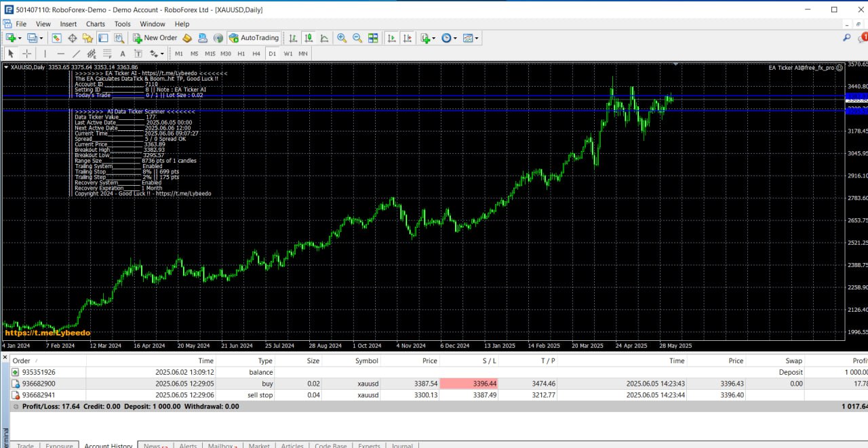Click the New Order button
868x448 pixels.
(x=155, y=38)
